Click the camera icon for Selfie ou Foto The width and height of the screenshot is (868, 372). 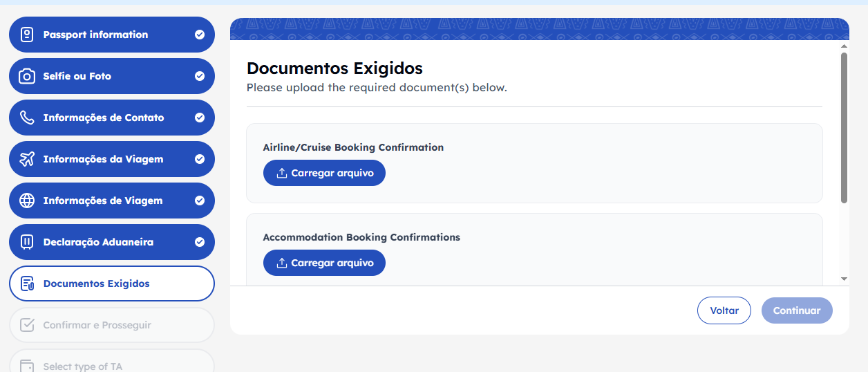pos(27,76)
